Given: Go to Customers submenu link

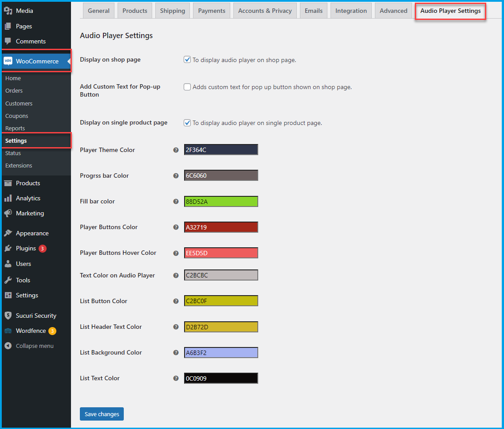Looking at the screenshot, I should pos(19,103).
